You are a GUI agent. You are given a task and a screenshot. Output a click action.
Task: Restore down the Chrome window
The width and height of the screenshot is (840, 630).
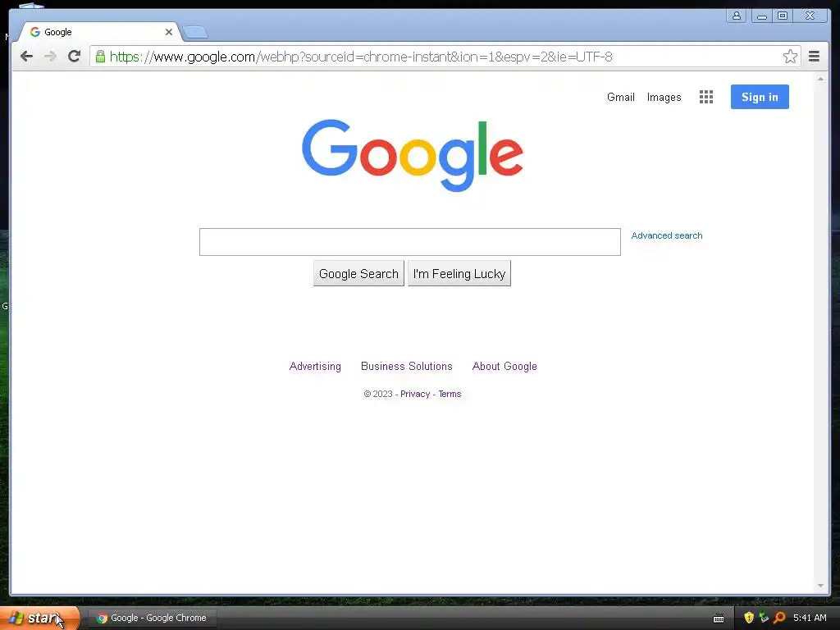click(x=783, y=16)
